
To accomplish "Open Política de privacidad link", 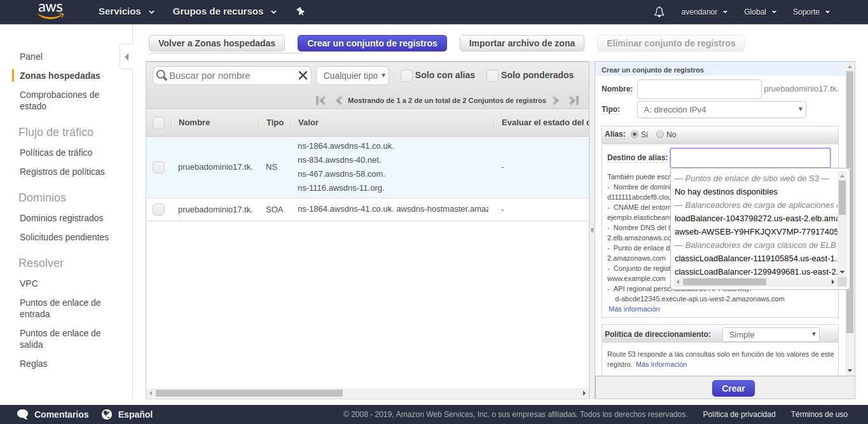I will coord(739,414).
